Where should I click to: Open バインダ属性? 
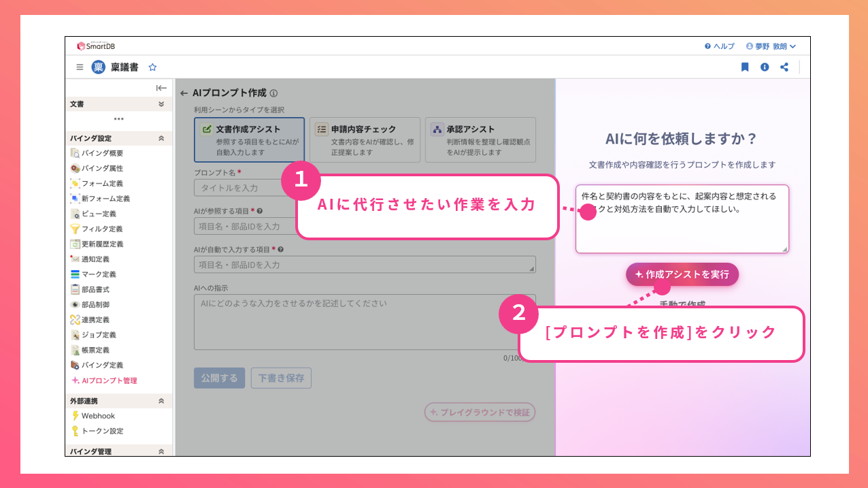(97, 168)
